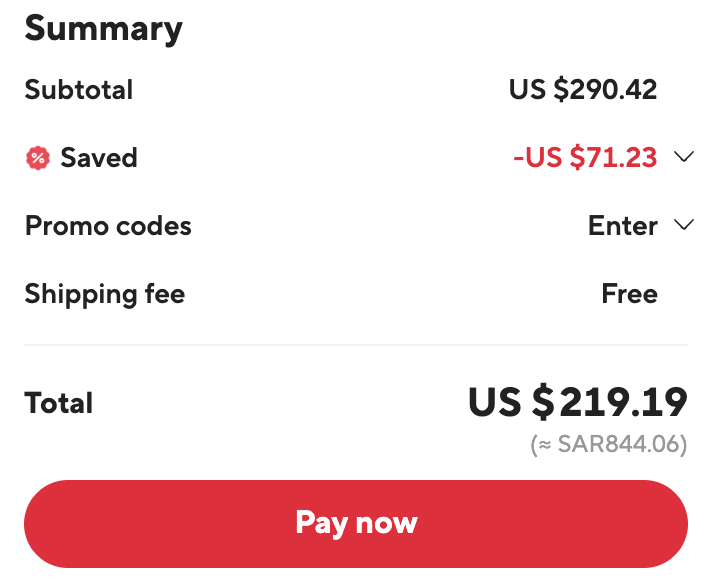722x586 pixels.
Task: Select the Total label
Action: 58,403
